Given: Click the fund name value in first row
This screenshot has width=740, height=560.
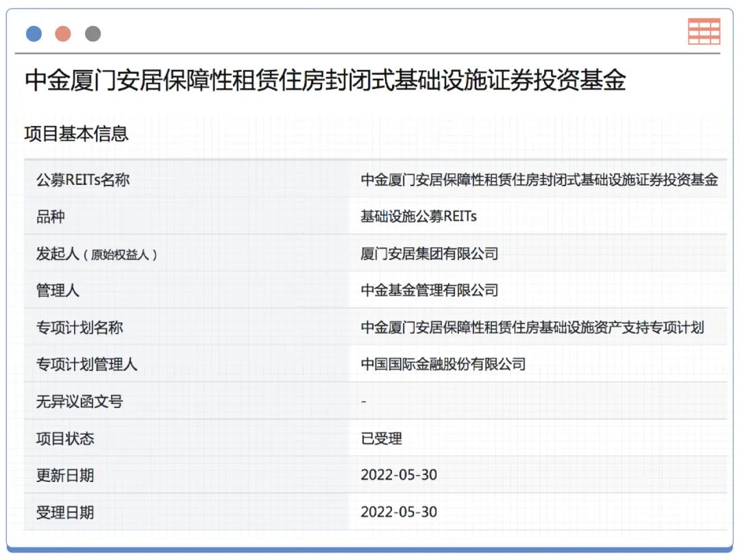Looking at the screenshot, I should click(x=539, y=180).
